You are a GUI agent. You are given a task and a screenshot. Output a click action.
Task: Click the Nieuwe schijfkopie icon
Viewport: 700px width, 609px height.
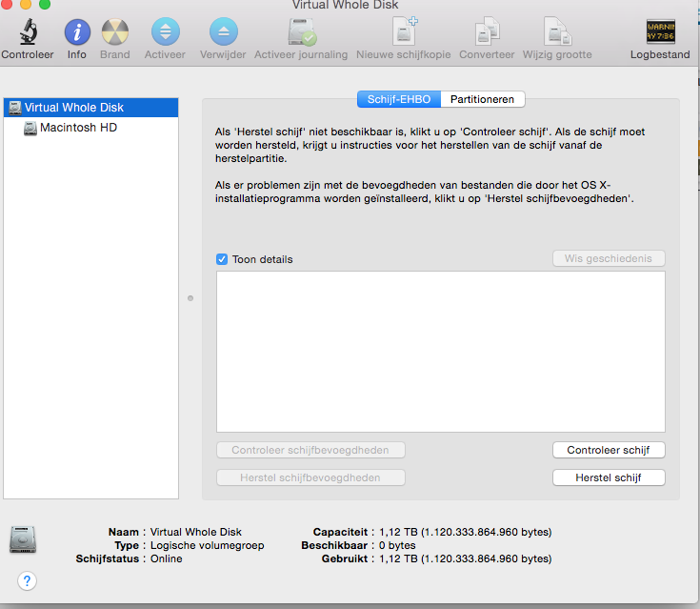pyautogui.click(x=405, y=31)
